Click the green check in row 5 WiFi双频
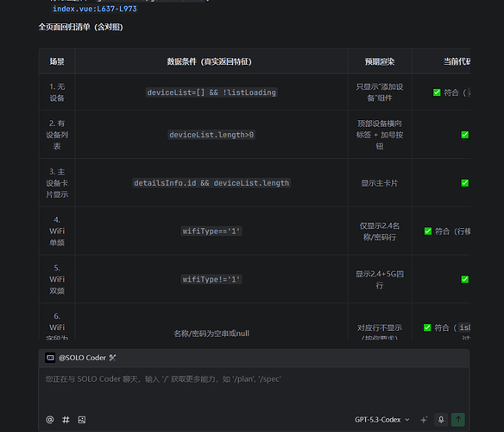The width and height of the screenshot is (504, 432). pyautogui.click(x=465, y=279)
